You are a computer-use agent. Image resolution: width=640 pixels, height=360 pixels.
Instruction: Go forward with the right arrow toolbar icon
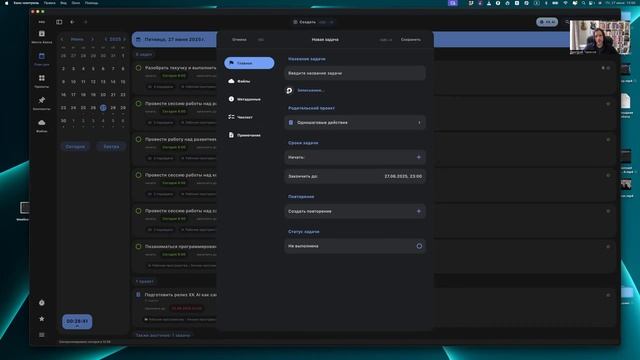click(x=86, y=22)
